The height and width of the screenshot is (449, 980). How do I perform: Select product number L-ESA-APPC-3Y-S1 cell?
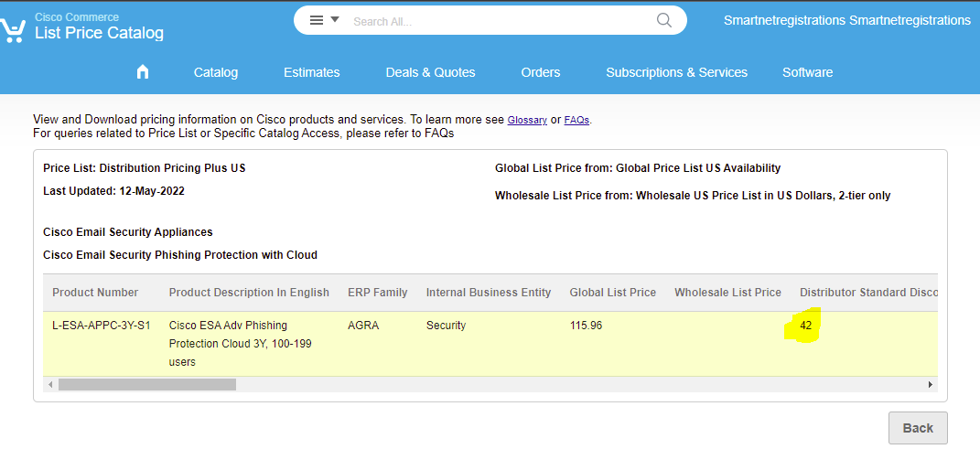click(102, 326)
